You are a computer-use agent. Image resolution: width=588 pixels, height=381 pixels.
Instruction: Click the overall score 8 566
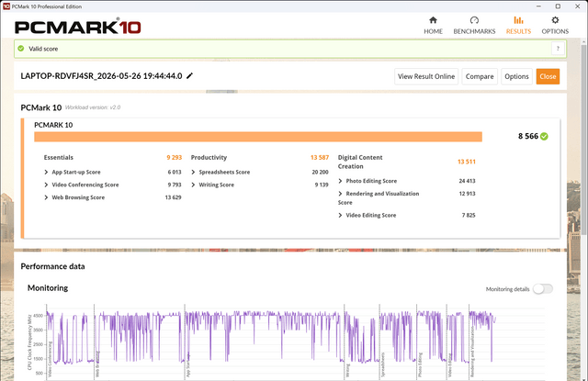pyautogui.click(x=528, y=136)
